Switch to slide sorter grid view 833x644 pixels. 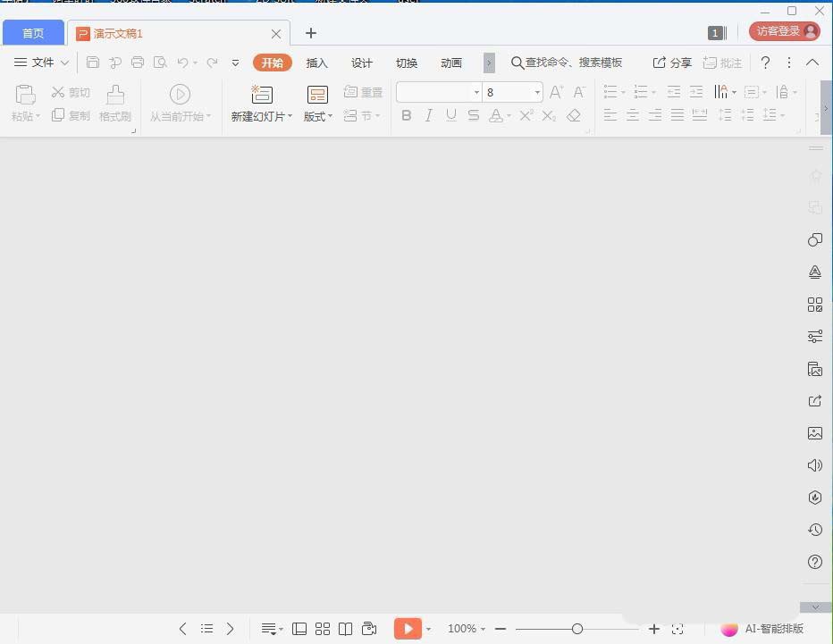coord(323,629)
